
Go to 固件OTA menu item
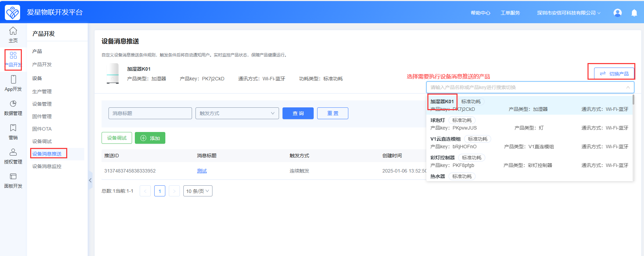42,129
